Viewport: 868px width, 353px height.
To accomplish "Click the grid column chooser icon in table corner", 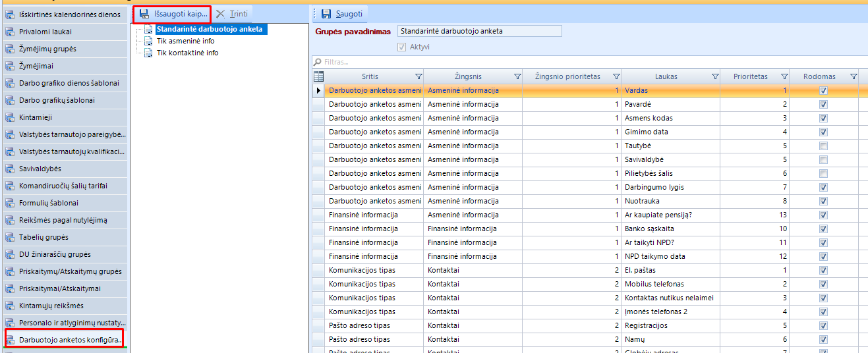I will pyautogui.click(x=318, y=76).
